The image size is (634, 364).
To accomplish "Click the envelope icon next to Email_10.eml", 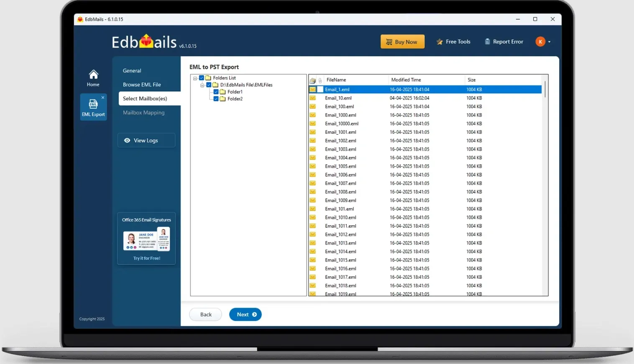I will [x=312, y=98].
